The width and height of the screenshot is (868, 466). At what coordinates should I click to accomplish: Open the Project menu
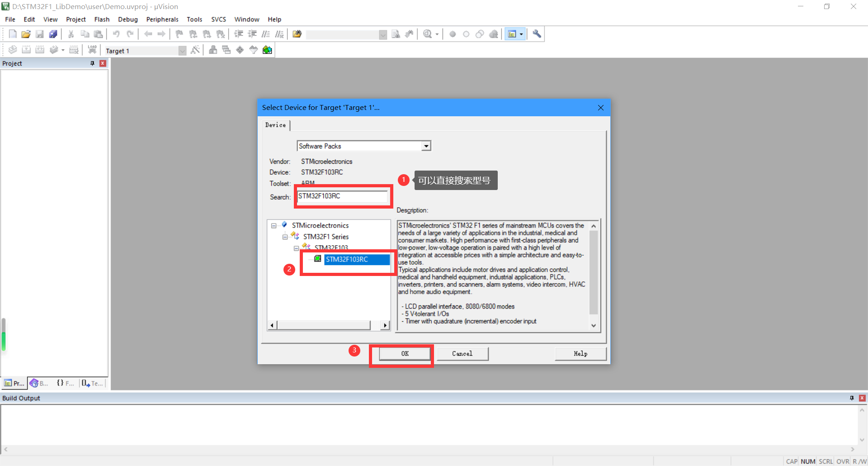pyautogui.click(x=75, y=19)
